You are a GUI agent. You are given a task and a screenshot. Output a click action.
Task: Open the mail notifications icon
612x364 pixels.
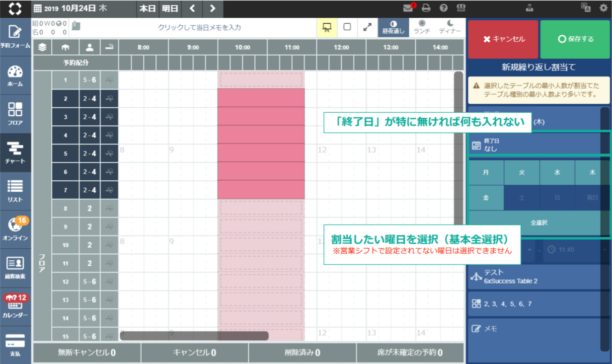click(408, 8)
